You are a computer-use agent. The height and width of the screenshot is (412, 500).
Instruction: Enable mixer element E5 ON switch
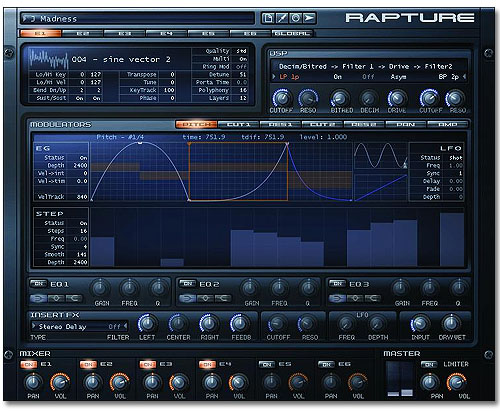pyautogui.click(x=267, y=364)
